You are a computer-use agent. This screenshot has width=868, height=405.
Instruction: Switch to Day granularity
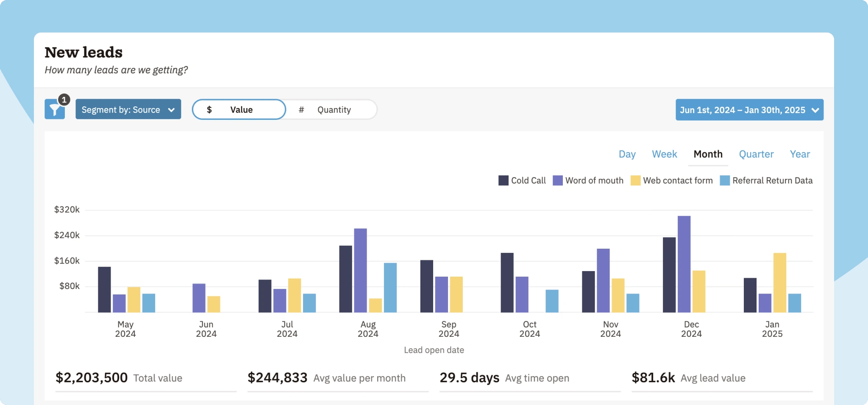(627, 154)
